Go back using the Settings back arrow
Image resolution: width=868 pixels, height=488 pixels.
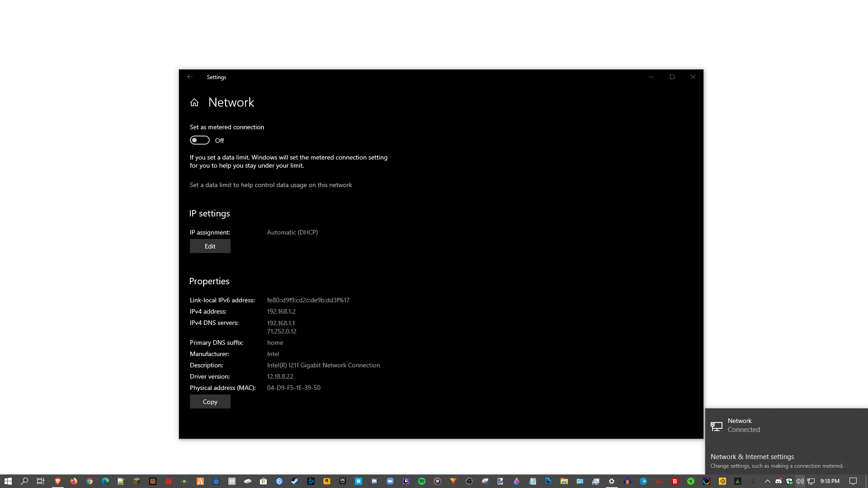[x=190, y=77]
